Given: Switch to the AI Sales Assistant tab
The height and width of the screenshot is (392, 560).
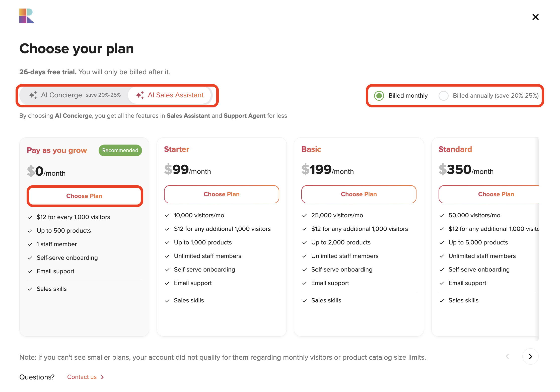Looking at the screenshot, I should tap(170, 95).
